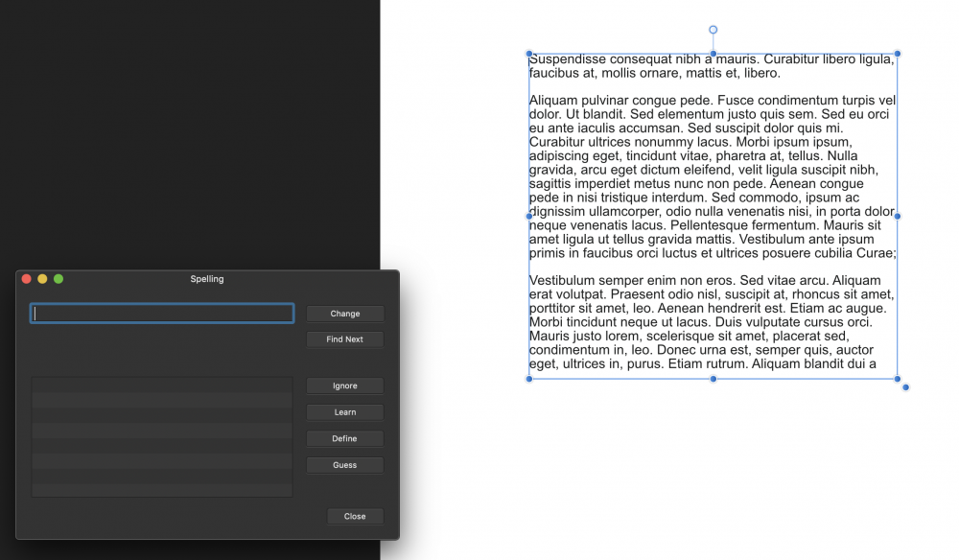Click Guess for spelling suggestions
This screenshot has height=560, width=959.
pyautogui.click(x=344, y=465)
